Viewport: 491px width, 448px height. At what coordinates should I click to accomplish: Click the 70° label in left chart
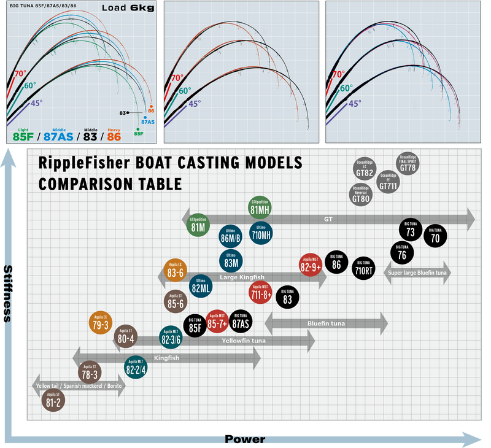20,74
